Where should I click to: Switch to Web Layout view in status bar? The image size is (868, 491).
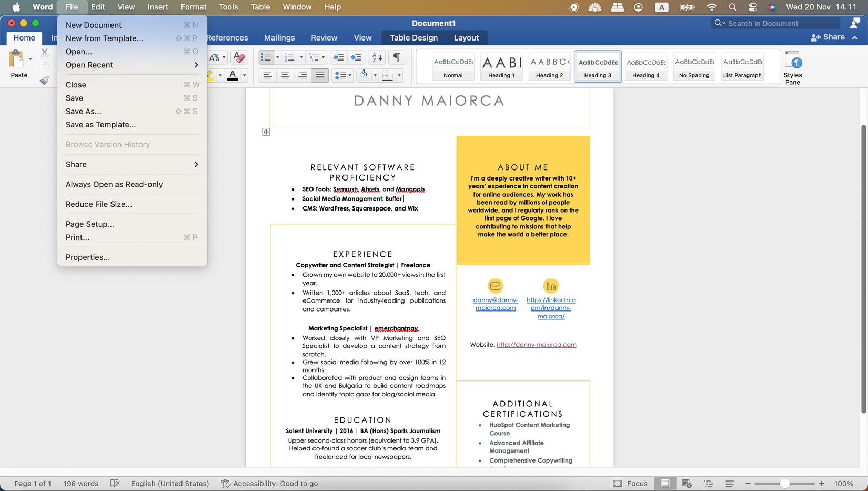click(687, 484)
